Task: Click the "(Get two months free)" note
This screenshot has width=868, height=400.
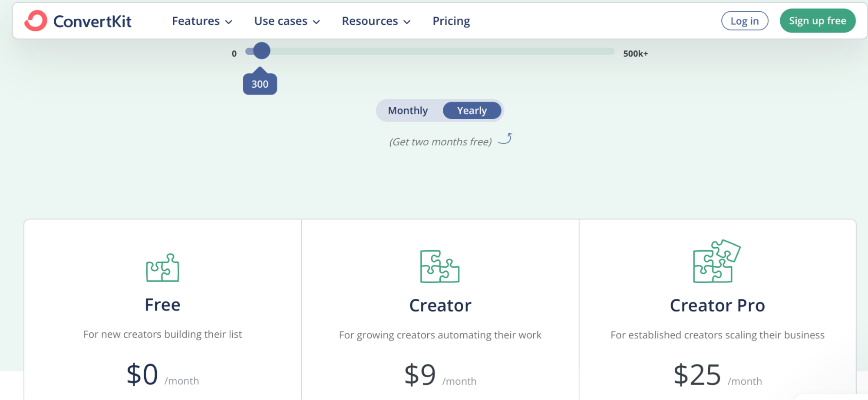Action: click(440, 142)
